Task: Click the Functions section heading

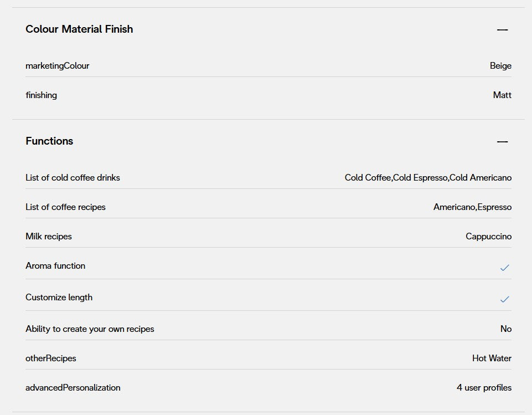Action: tap(49, 141)
